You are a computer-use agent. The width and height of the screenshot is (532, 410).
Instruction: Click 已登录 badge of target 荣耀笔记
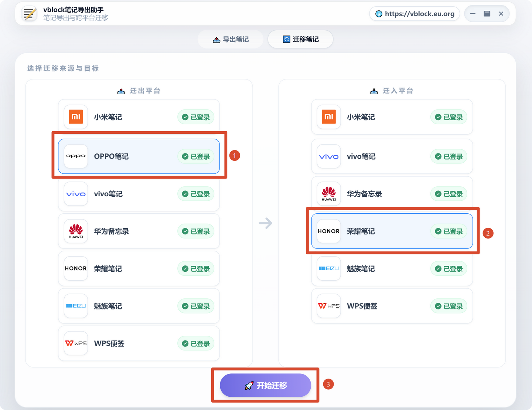449,231
